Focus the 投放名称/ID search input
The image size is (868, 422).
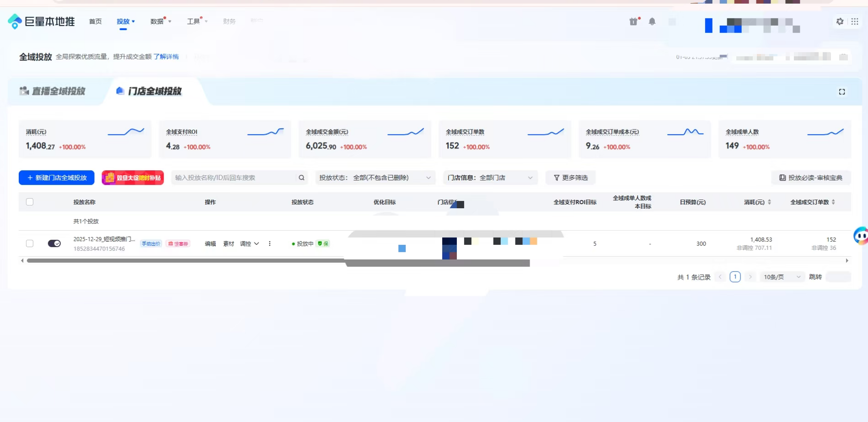coord(233,178)
